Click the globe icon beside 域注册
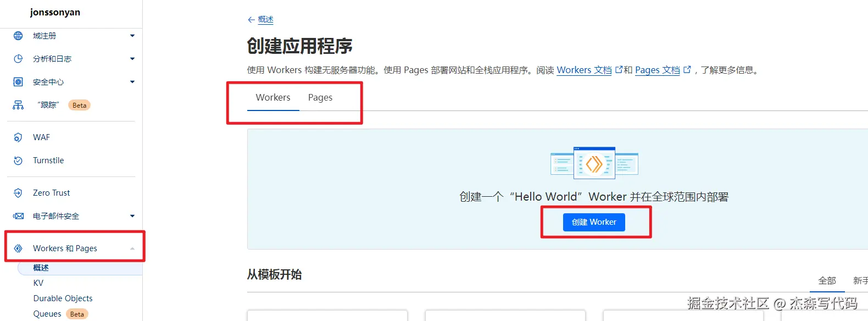This screenshot has width=868, height=321. [18, 36]
